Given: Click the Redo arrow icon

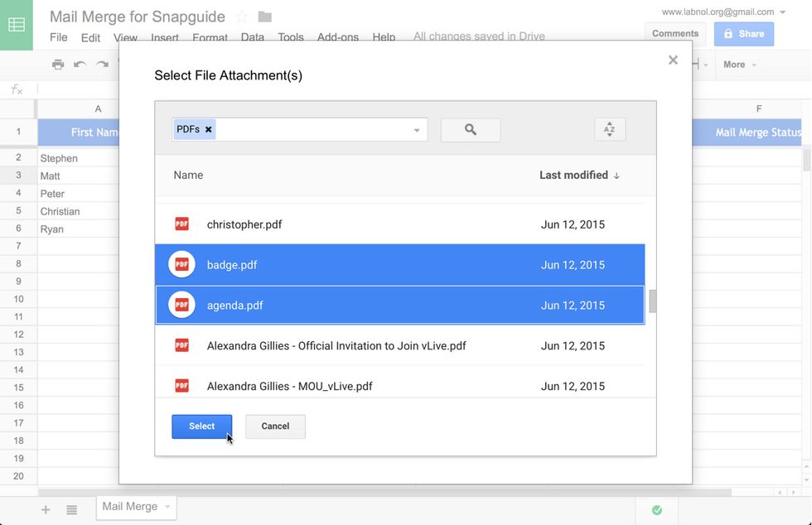Looking at the screenshot, I should click(x=102, y=64).
